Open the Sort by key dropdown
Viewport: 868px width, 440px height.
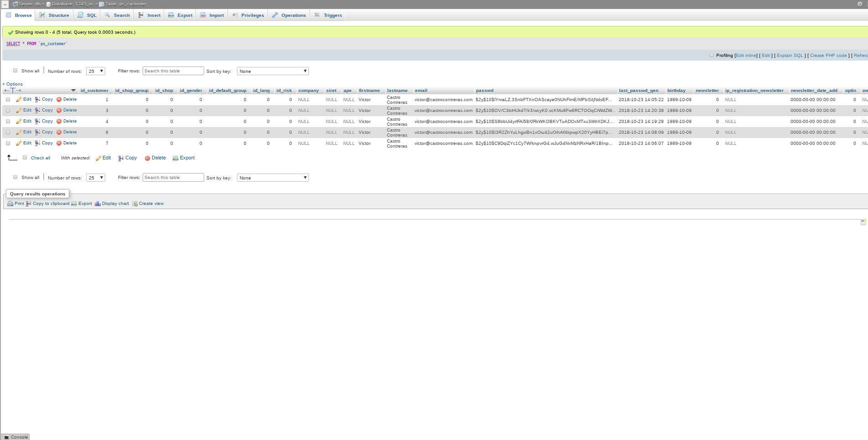(x=272, y=71)
